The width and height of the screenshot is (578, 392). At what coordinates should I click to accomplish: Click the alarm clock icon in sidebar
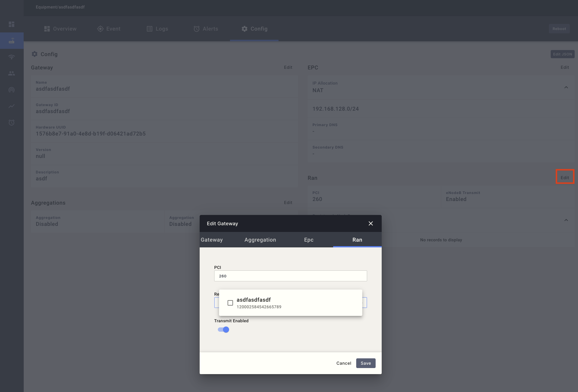[x=12, y=122]
